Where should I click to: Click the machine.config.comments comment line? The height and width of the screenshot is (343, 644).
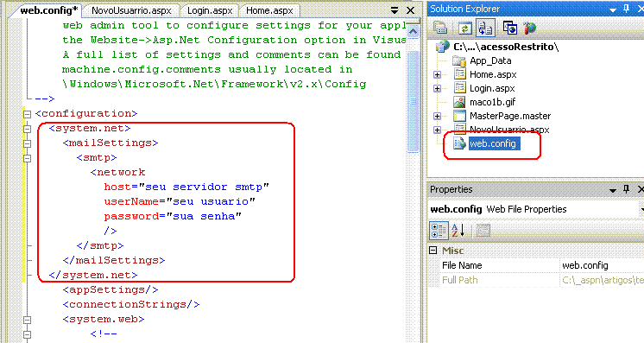(x=207, y=69)
